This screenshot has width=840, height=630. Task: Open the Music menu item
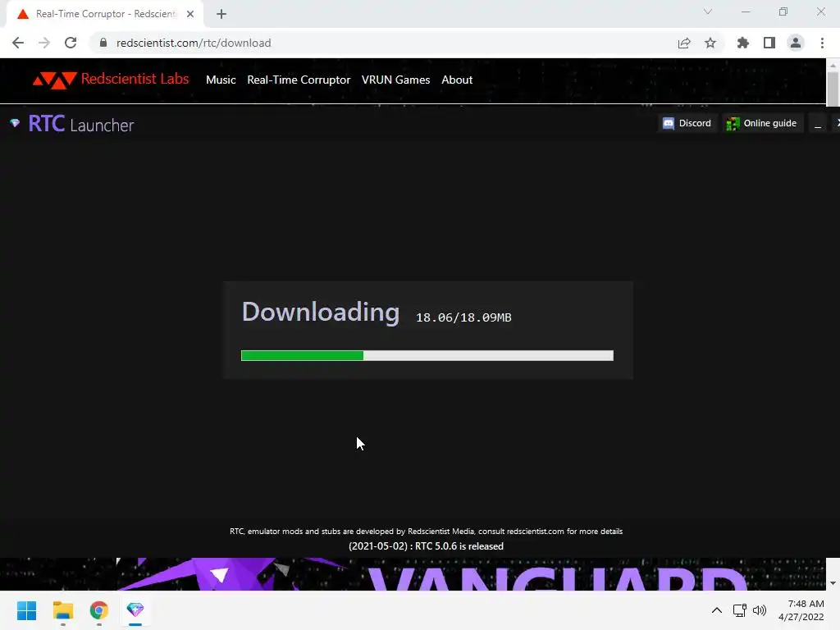pos(221,80)
